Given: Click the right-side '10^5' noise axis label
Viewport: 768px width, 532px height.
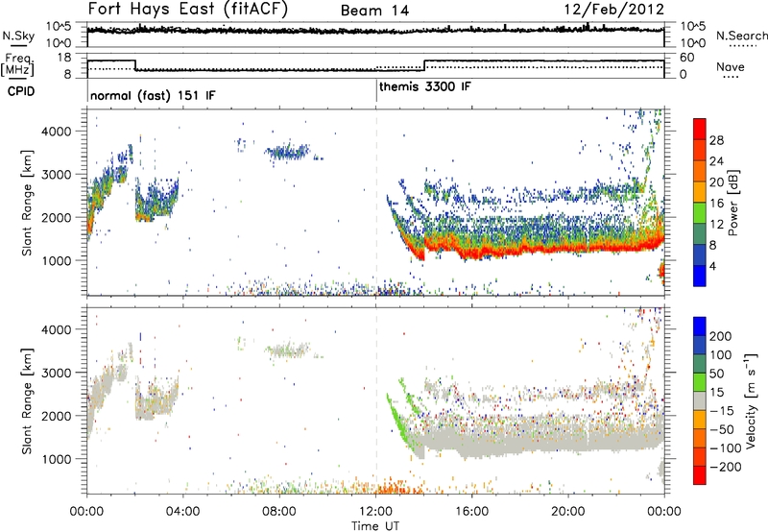Looking at the screenshot, I should [x=693, y=27].
